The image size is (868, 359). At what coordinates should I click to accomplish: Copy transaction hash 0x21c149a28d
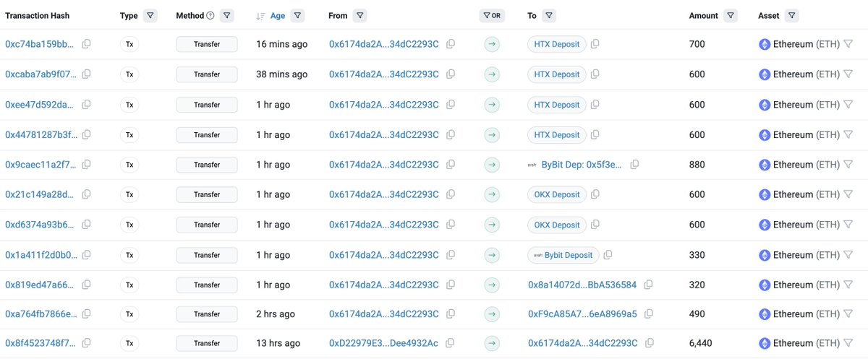pyautogui.click(x=86, y=194)
